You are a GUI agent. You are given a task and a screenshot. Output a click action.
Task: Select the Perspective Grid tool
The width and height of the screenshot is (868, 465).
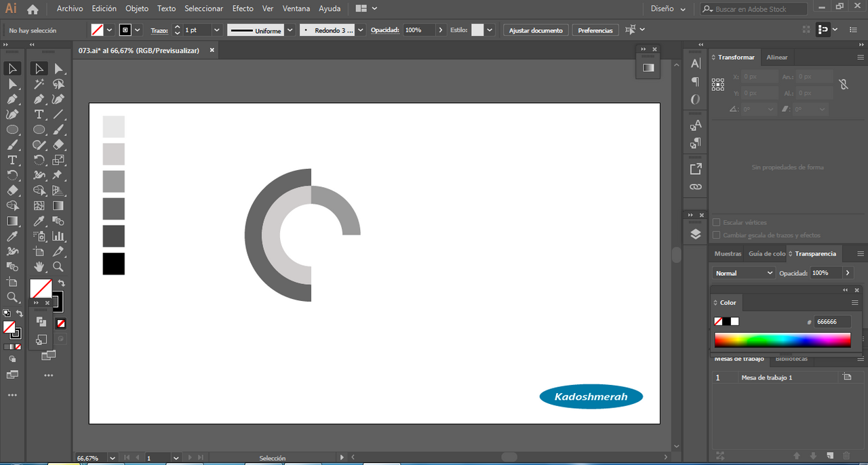click(59, 190)
